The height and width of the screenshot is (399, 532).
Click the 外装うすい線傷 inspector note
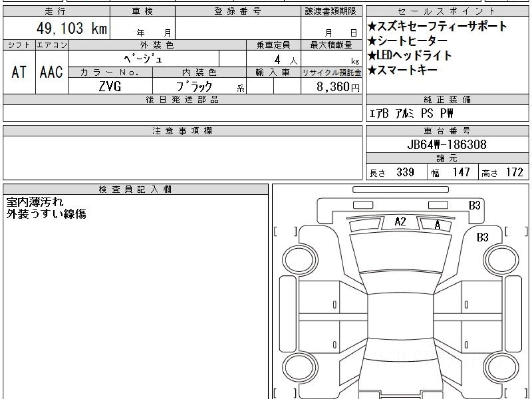pos(46,214)
